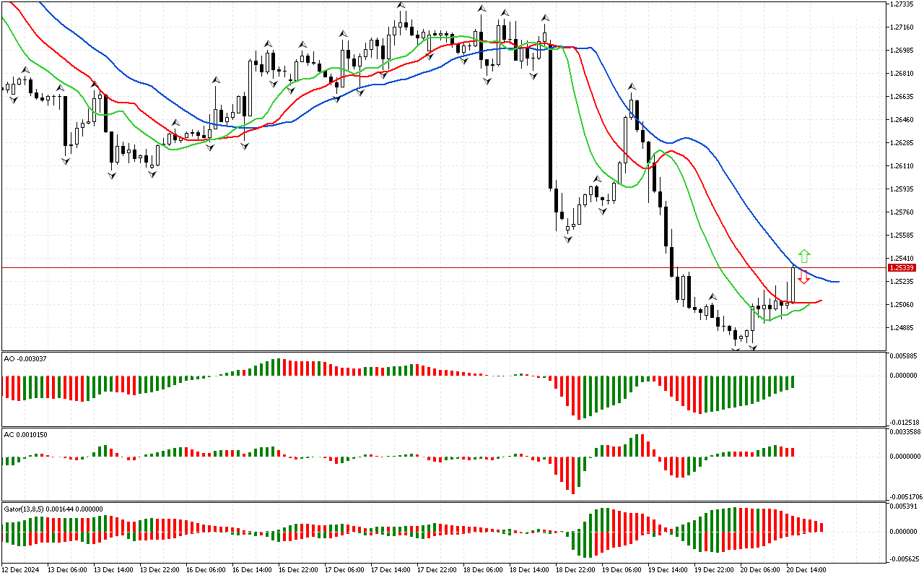Click the red horizontal current price line
The width and height of the screenshot is (924, 578).
click(x=444, y=267)
